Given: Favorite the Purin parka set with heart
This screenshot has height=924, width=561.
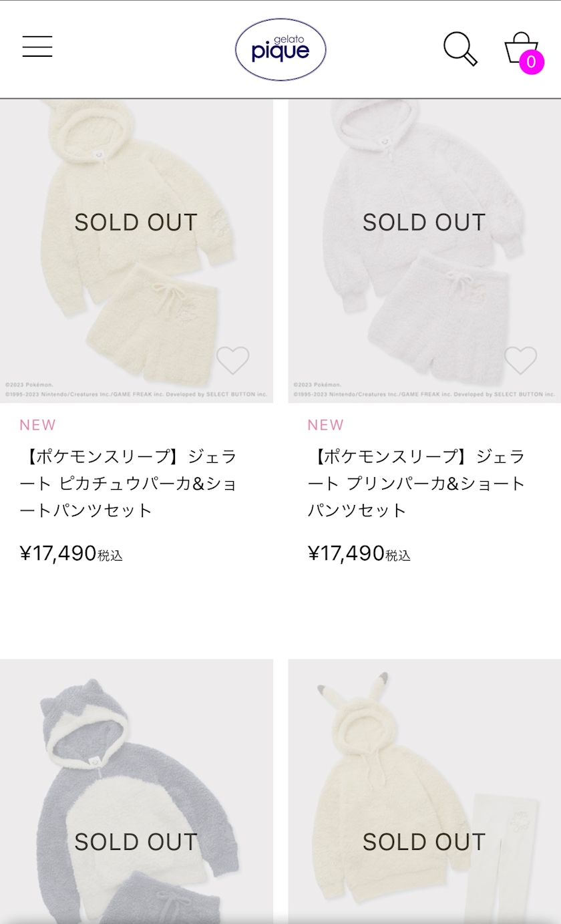Looking at the screenshot, I should point(520,361).
